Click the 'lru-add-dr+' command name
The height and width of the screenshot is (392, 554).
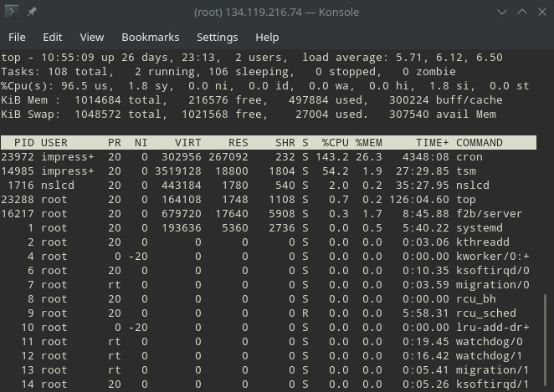pos(493,328)
